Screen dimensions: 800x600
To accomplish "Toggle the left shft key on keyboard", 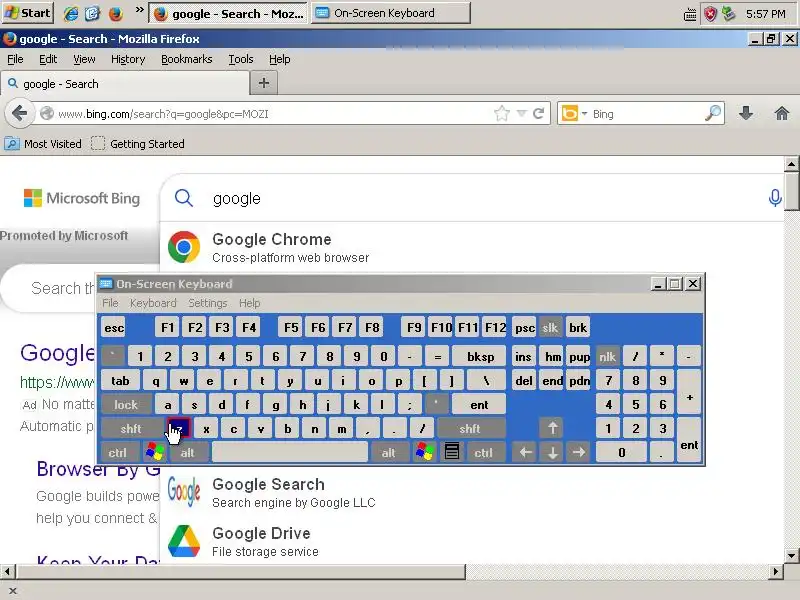I will point(131,429).
